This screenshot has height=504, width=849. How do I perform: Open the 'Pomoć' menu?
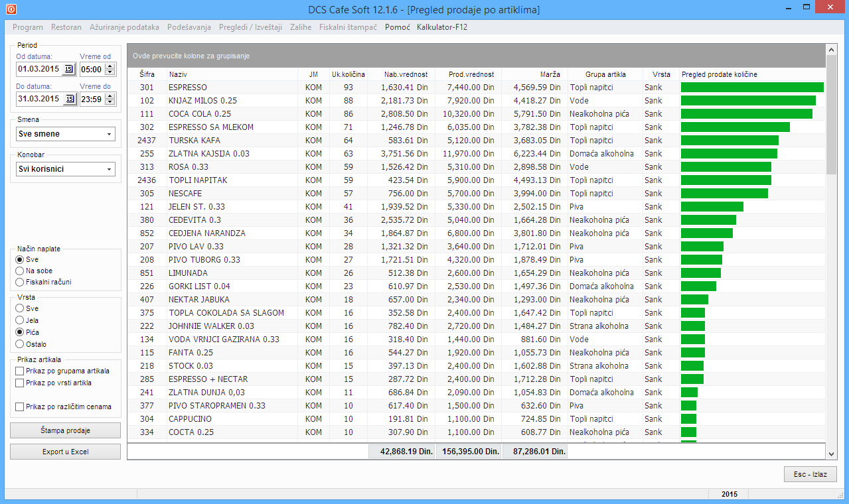click(x=398, y=27)
